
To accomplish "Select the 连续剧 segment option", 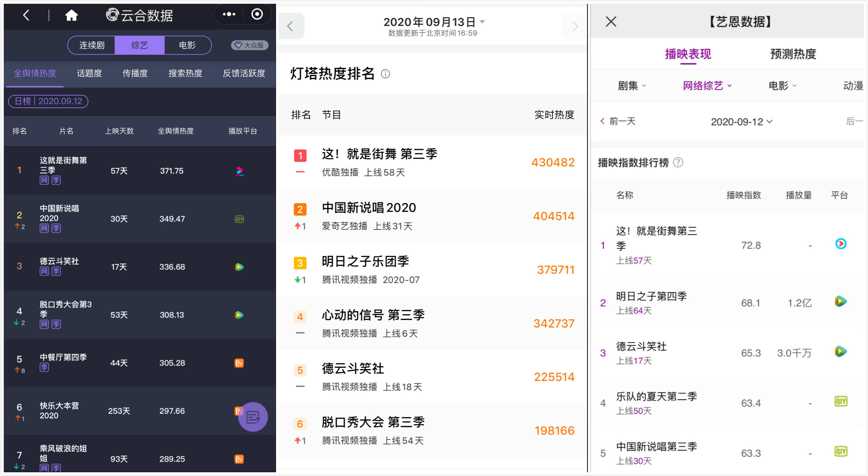I will (92, 45).
